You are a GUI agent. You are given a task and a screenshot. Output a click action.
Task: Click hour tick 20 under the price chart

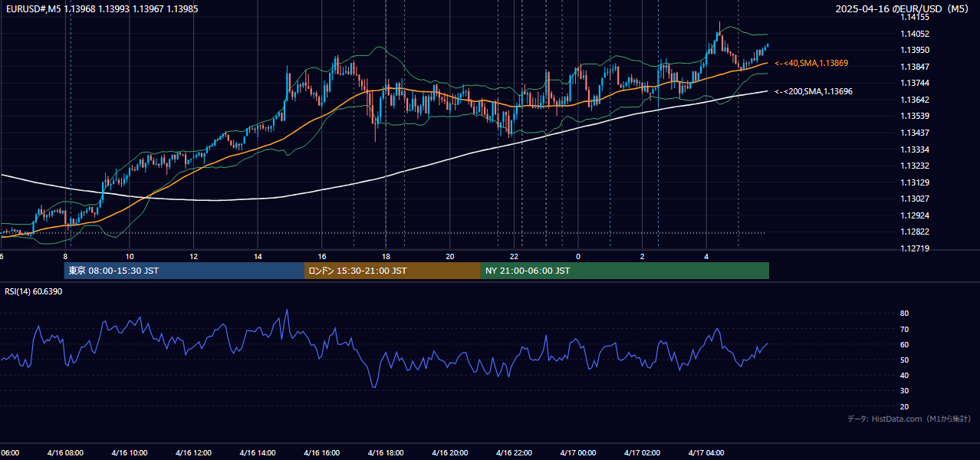pyautogui.click(x=450, y=256)
